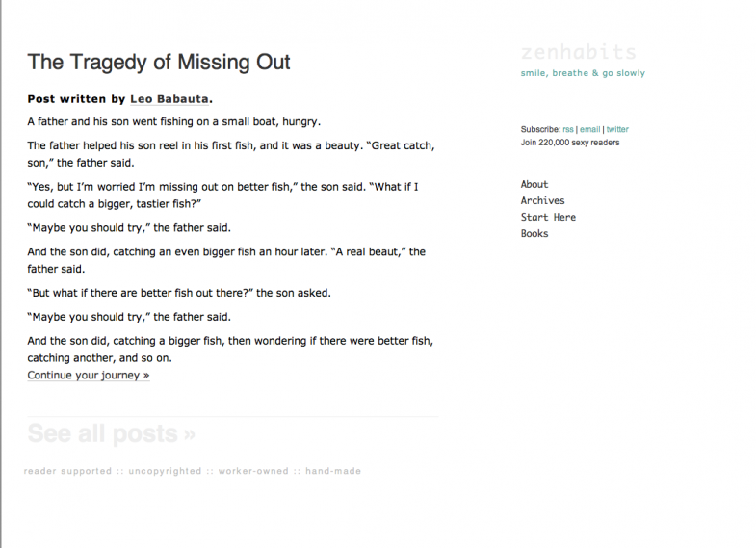
Task: Click the zenhabits site logo
Action: pos(578,52)
